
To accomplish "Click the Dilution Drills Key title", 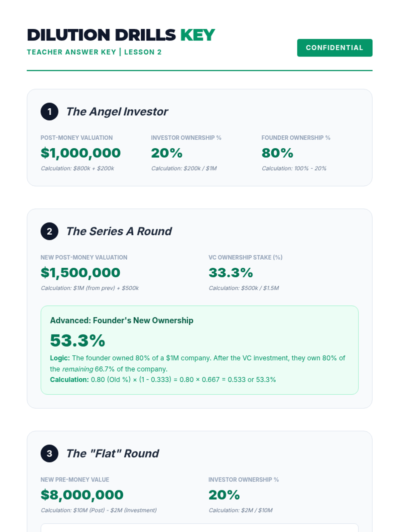I will (121, 35).
